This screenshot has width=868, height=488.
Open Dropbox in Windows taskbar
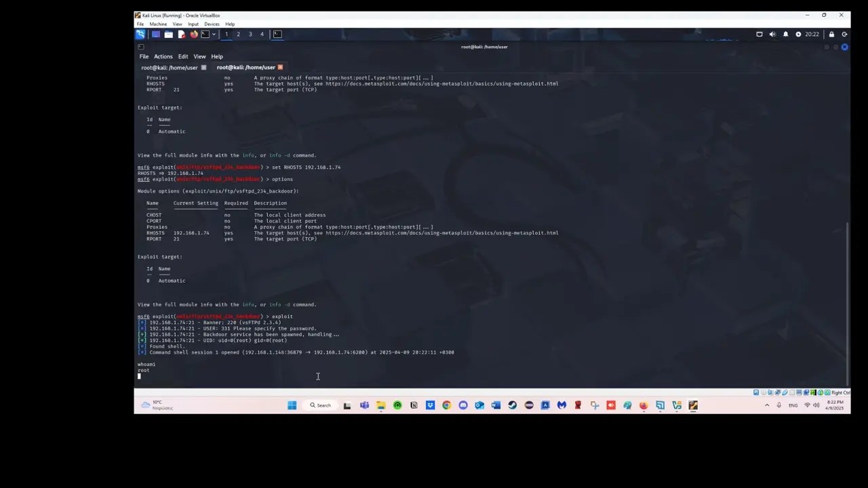[x=430, y=405]
